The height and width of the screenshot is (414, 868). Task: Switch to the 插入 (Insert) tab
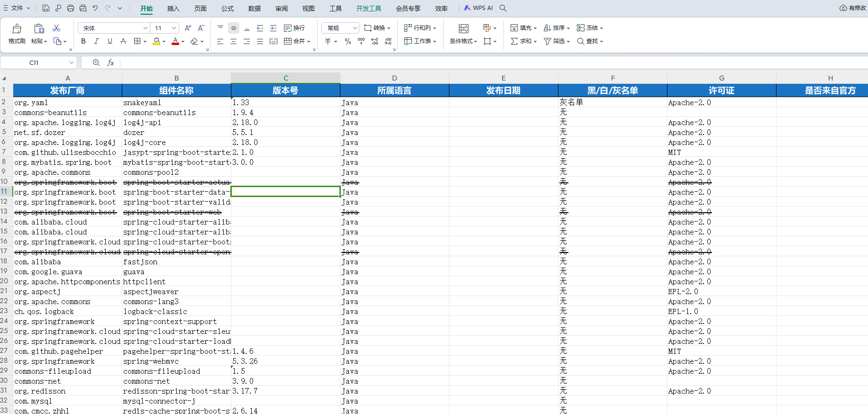pos(174,9)
